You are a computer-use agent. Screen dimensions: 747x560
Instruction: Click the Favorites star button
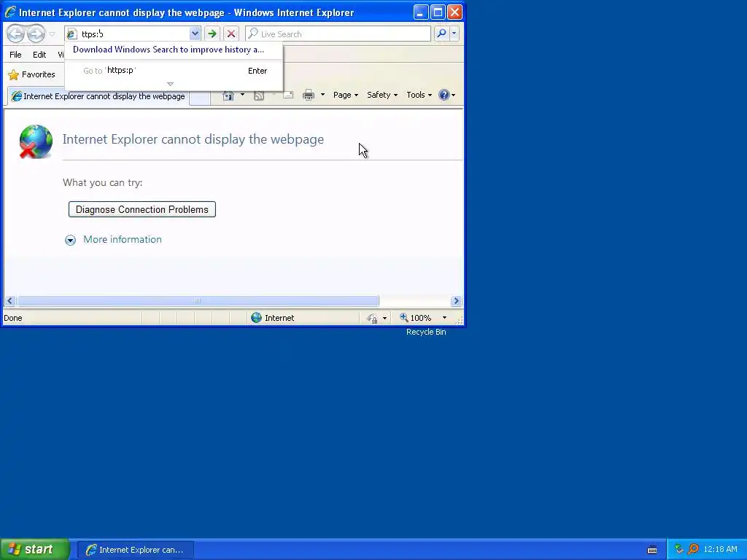coord(32,75)
